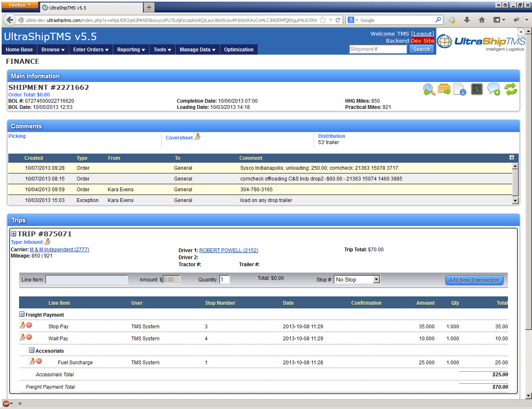Screen dimensions: 532x409
Task: Click the comments list scroll up arrow
Action: [515, 166]
